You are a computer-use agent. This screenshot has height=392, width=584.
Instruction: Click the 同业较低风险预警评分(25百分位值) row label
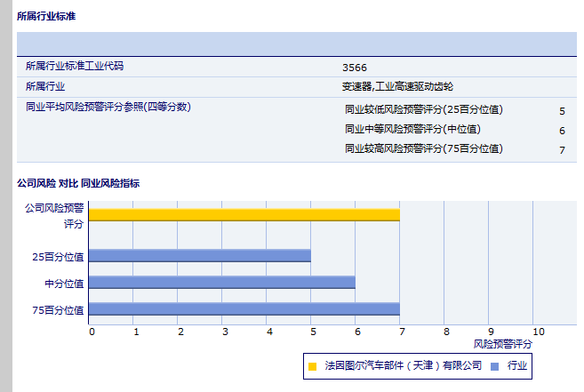click(x=423, y=110)
